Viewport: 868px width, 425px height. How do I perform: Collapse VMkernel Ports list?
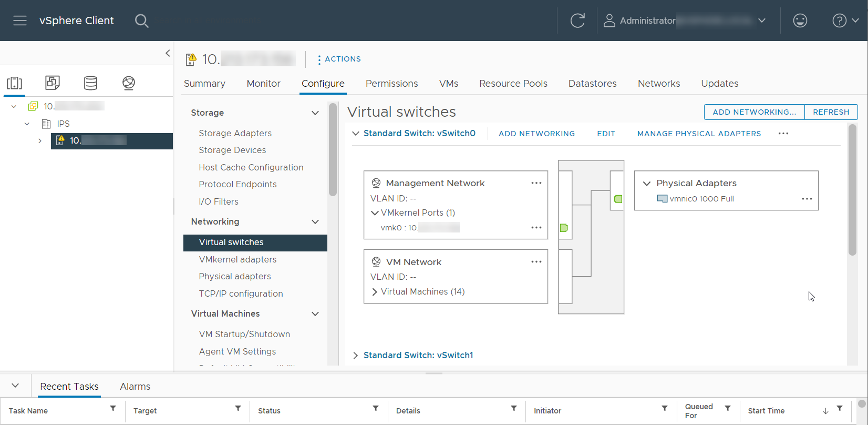375,213
